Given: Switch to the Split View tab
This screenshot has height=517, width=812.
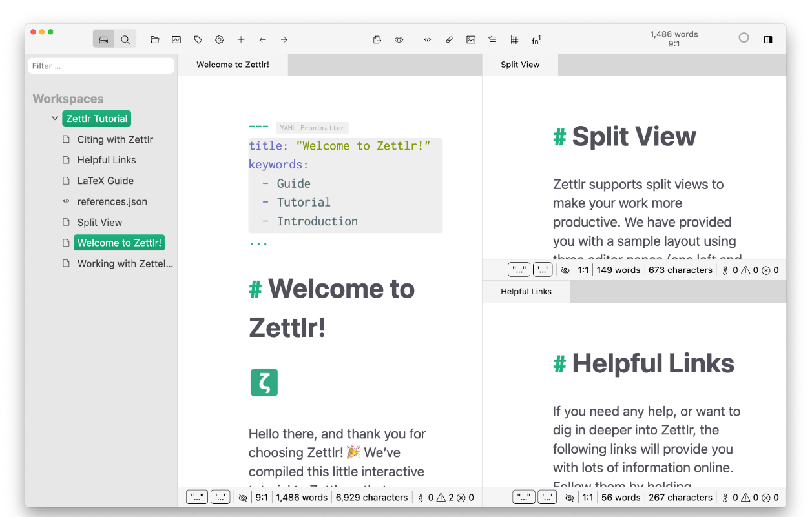Looking at the screenshot, I should pos(520,65).
